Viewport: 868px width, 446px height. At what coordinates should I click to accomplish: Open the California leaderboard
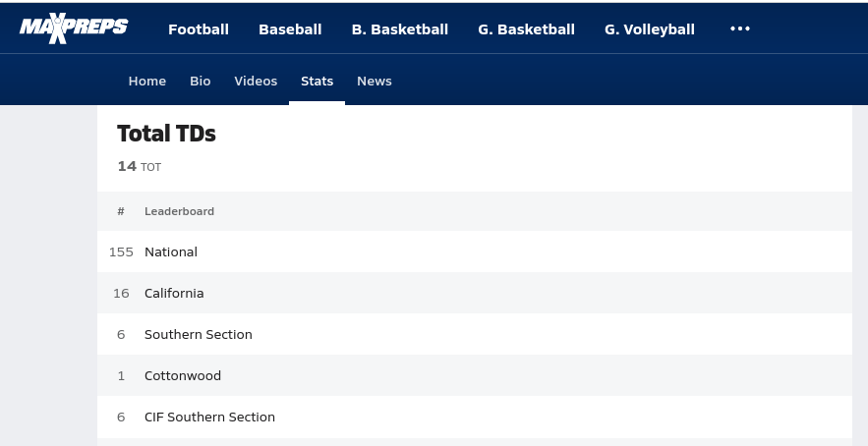coord(174,294)
